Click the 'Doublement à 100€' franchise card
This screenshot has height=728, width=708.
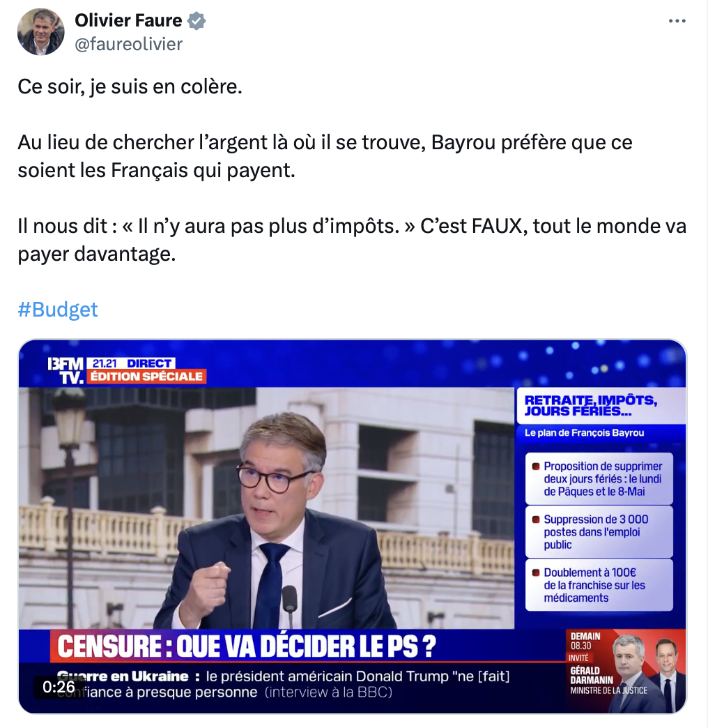pyautogui.click(x=599, y=585)
